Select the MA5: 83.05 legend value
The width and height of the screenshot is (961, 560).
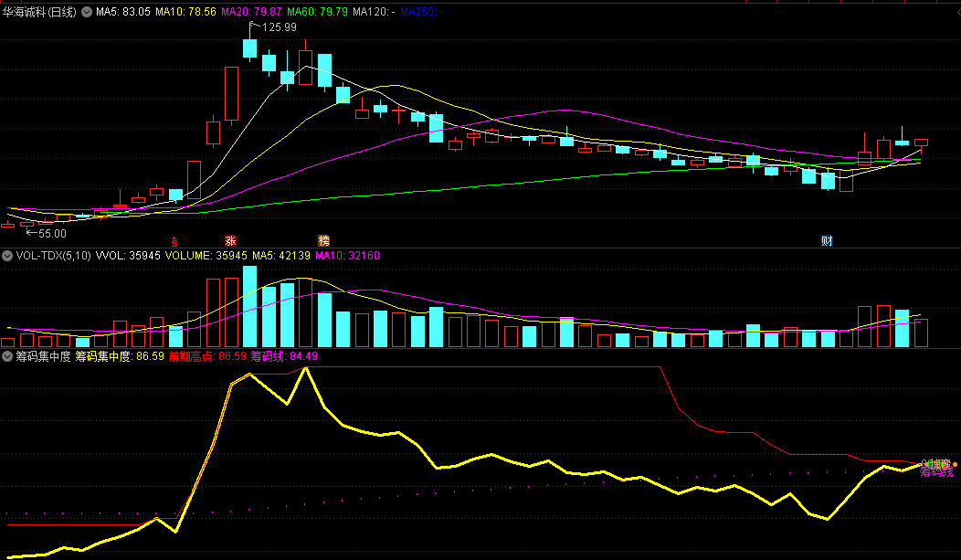point(122,12)
